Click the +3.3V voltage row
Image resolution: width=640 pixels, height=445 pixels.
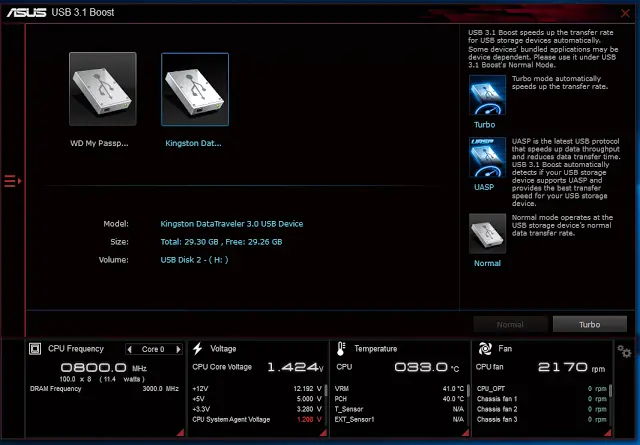pyautogui.click(x=257, y=409)
